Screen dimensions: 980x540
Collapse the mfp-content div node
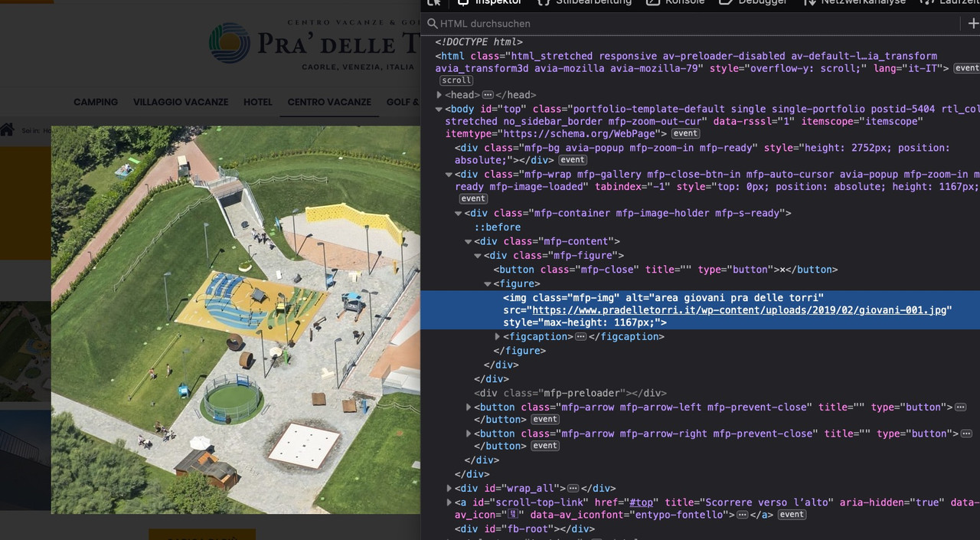pos(469,242)
